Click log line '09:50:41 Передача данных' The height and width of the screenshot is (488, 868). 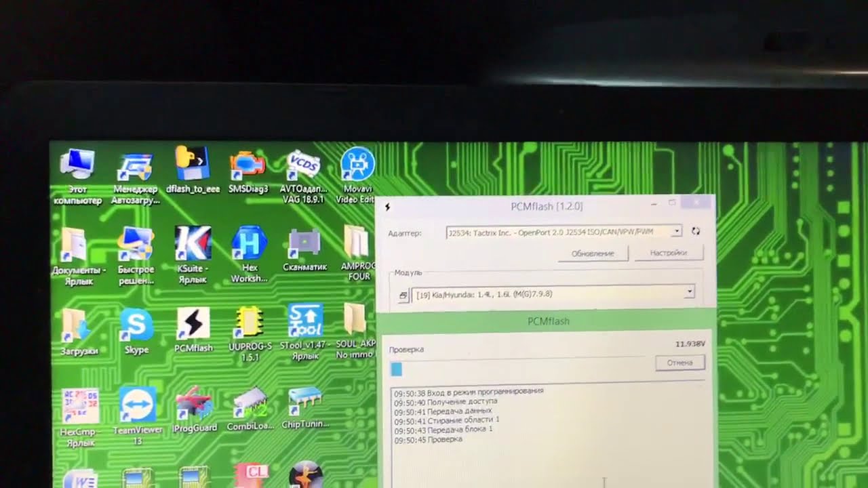click(x=443, y=411)
